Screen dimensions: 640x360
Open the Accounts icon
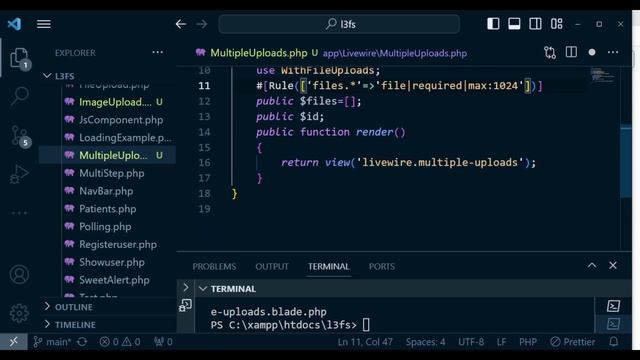[x=19, y=274]
